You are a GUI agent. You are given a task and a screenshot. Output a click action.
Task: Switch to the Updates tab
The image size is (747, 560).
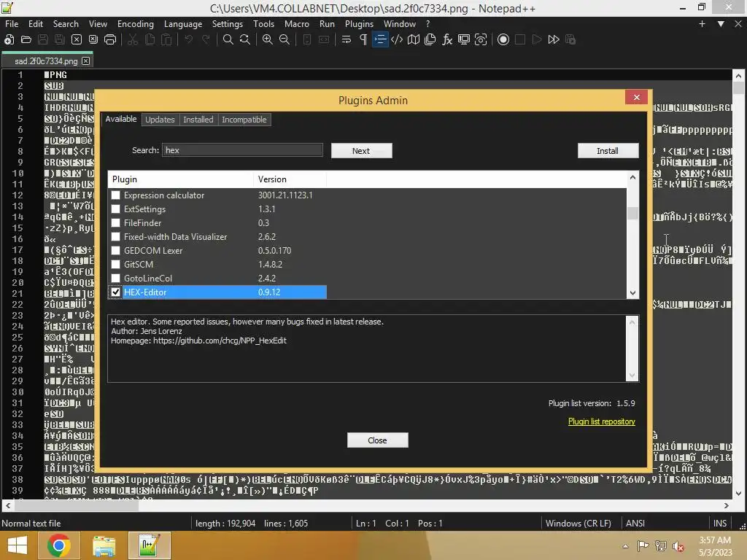click(x=160, y=120)
